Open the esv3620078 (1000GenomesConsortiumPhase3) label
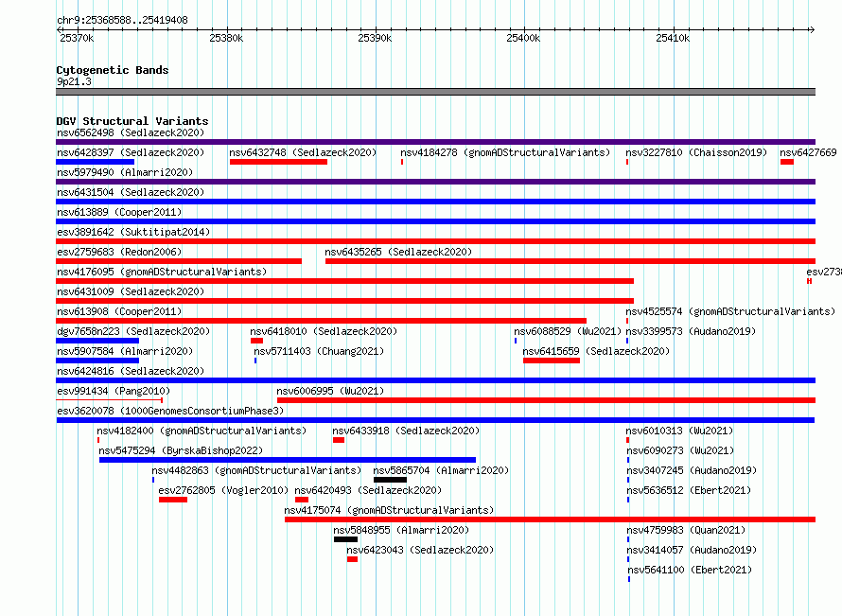 click(170, 411)
